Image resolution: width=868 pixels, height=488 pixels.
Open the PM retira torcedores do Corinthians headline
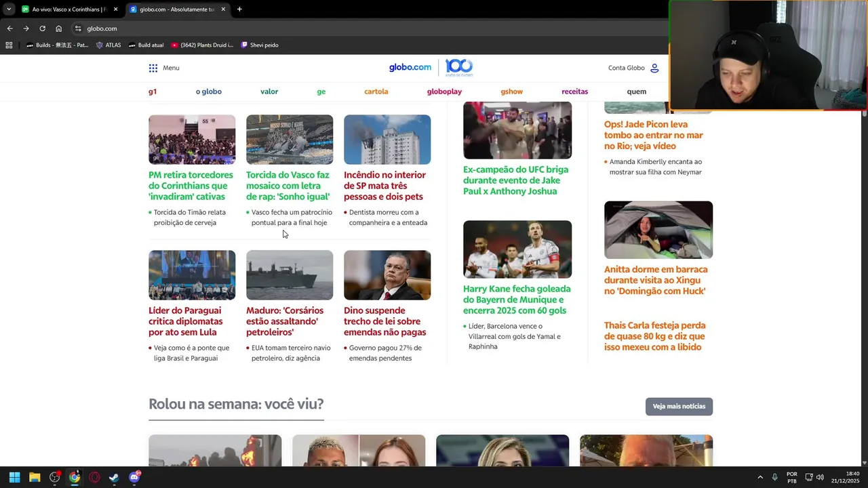pos(191,186)
